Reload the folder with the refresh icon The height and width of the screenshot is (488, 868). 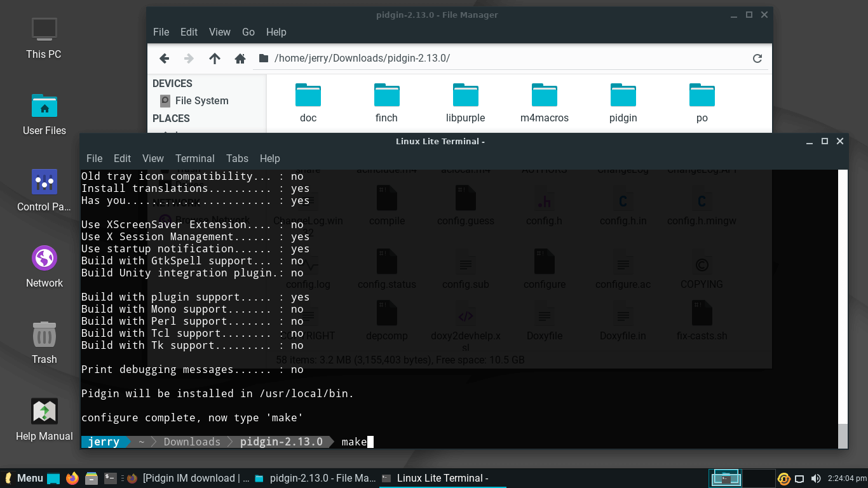point(757,58)
